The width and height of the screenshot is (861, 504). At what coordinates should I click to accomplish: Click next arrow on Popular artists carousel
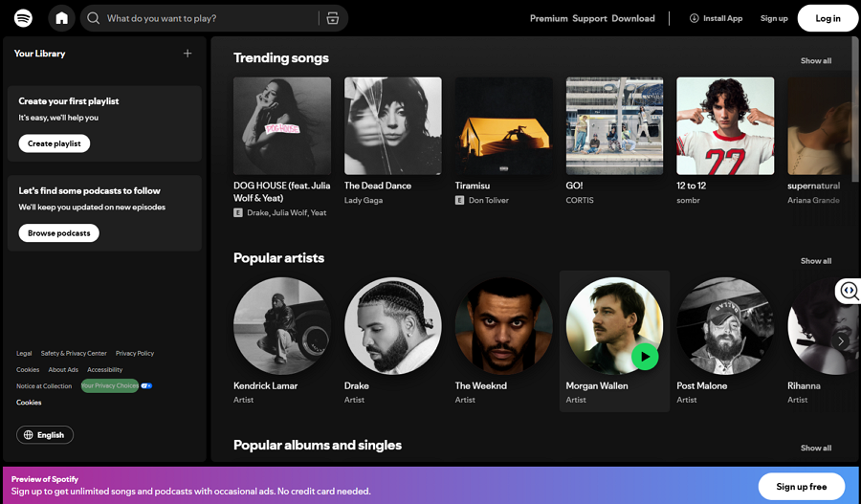(840, 340)
